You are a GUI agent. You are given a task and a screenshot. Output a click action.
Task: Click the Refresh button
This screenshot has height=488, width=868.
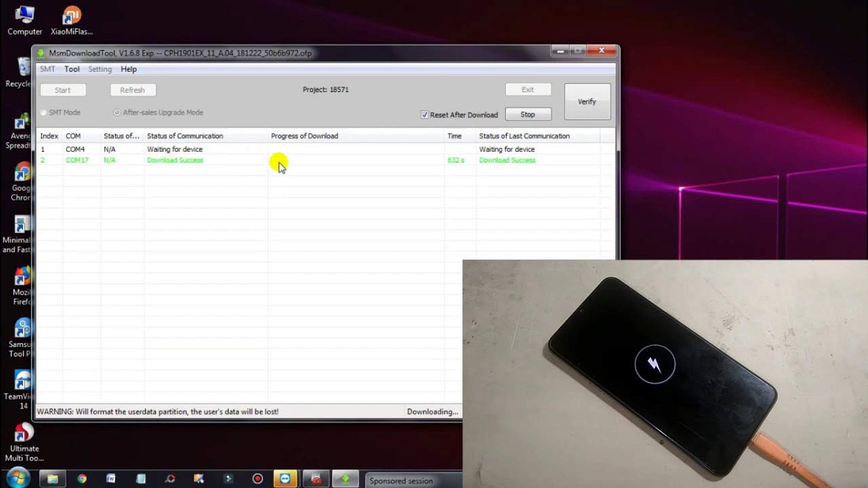click(x=132, y=89)
